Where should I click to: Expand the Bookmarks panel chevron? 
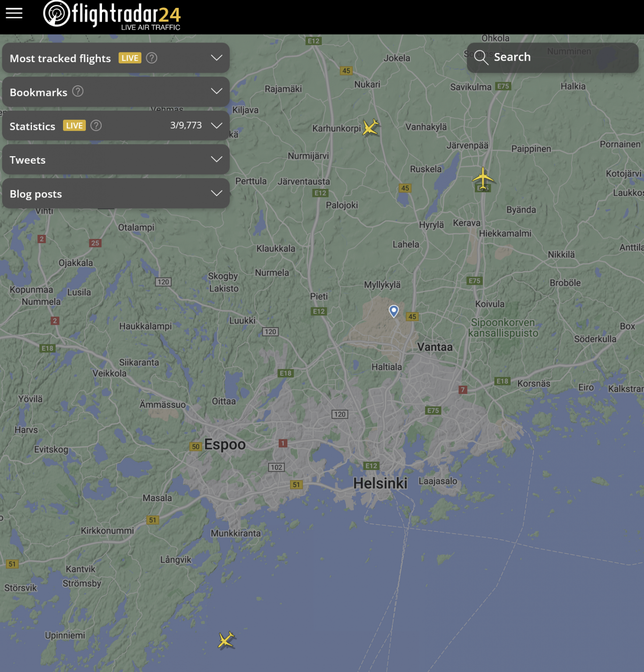pyautogui.click(x=217, y=91)
